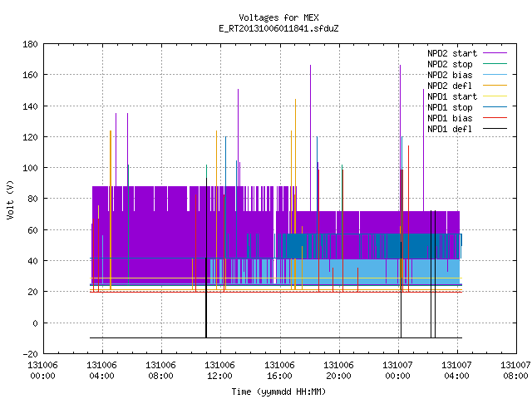Click the 'NPD1 start' legend label
This screenshot has height=399, width=532.
tap(452, 96)
